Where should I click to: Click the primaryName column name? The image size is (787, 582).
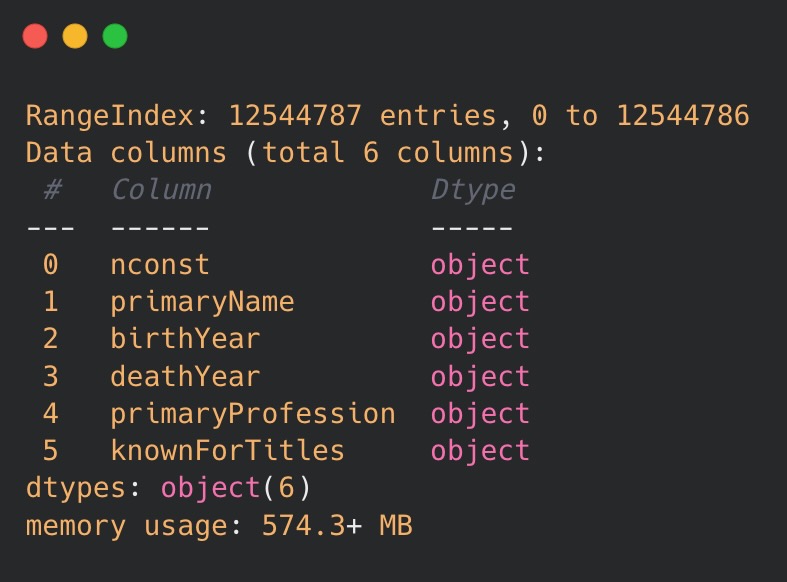202,303
